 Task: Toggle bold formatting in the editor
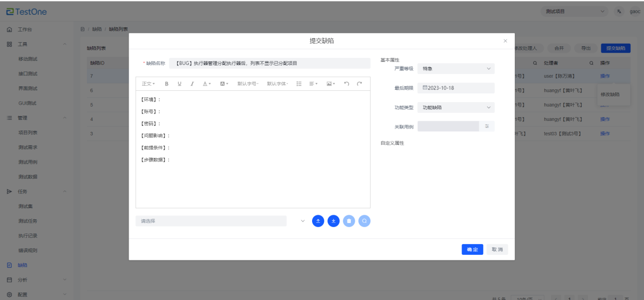pos(167,84)
